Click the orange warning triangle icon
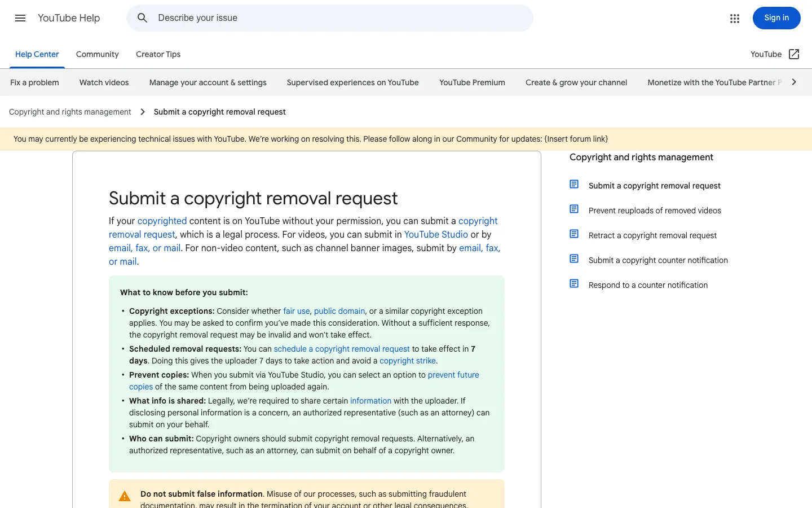812x508 pixels. [125, 496]
